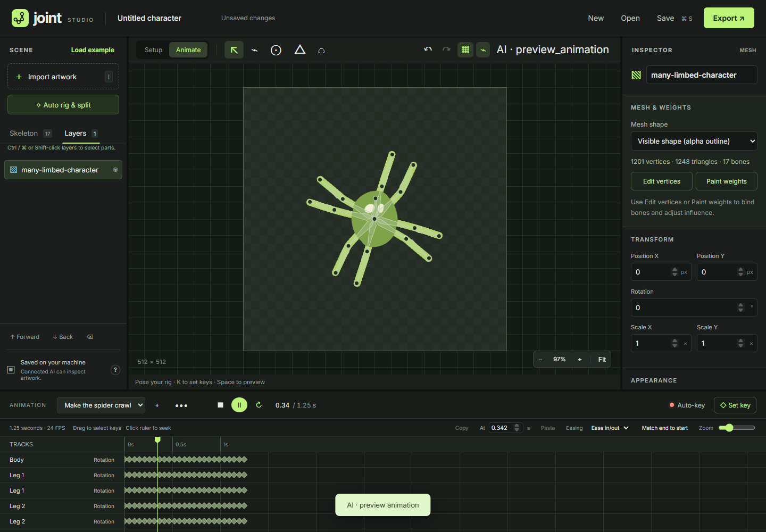Click Auto rig & split button
Screen dimensions: 766x532
(x=63, y=105)
